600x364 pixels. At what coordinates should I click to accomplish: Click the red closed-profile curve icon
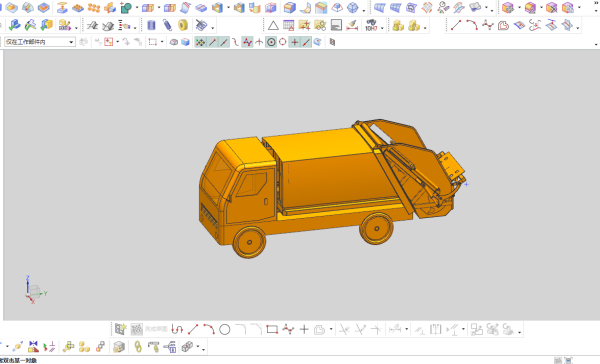[x=503, y=26]
